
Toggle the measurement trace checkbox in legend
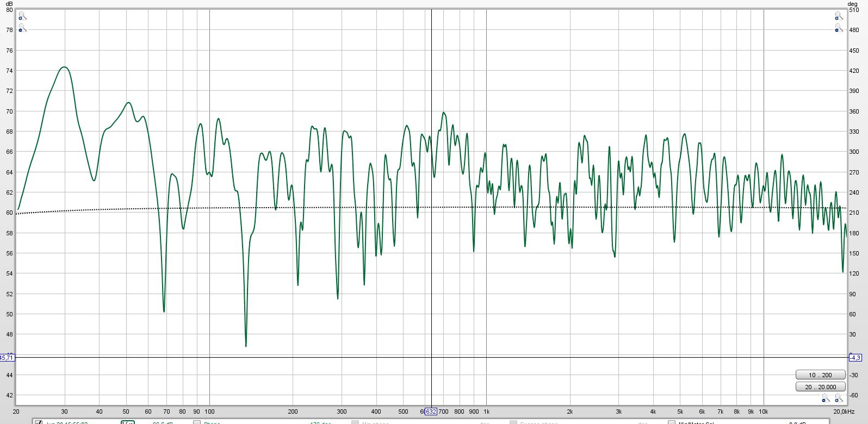point(39,422)
